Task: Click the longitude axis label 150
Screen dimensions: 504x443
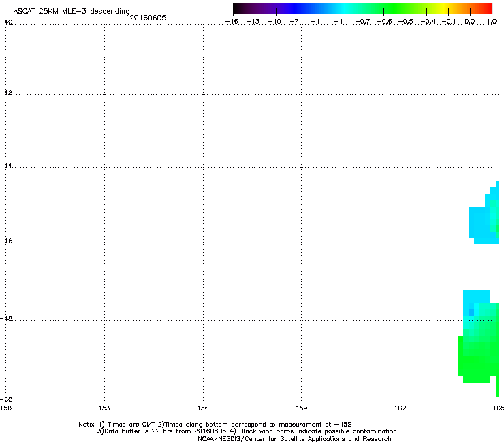Action: pos(5,408)
